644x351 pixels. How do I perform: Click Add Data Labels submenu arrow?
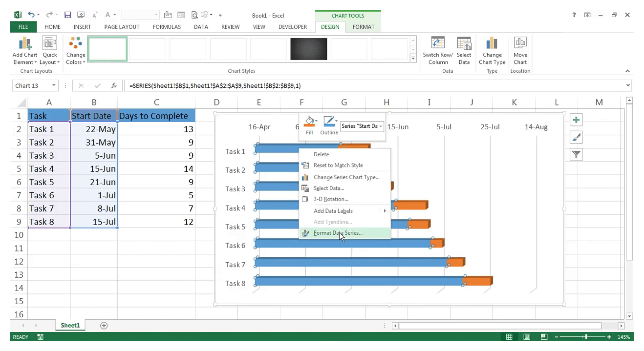[384, 211]
